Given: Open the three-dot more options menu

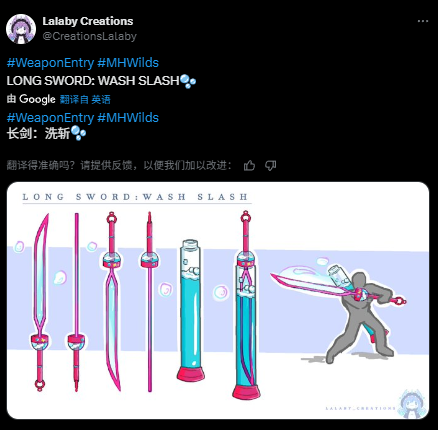Looking at the screenshot, I should coord(423,21).
